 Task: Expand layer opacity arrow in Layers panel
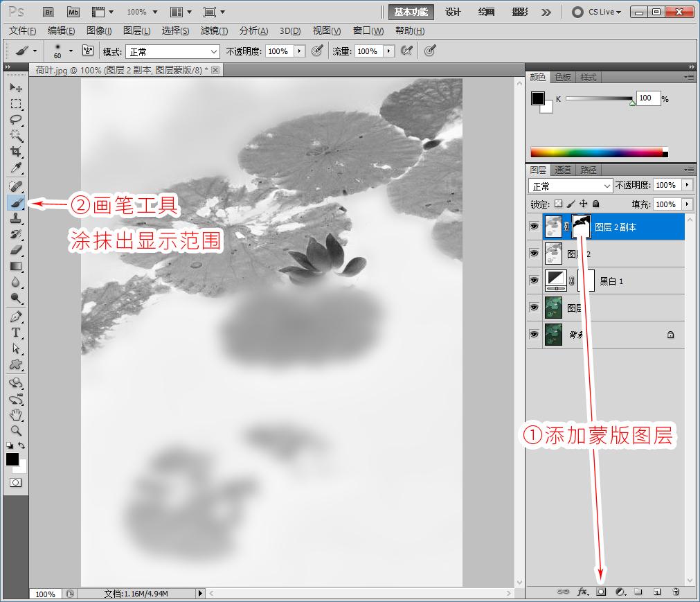[687, 185]
